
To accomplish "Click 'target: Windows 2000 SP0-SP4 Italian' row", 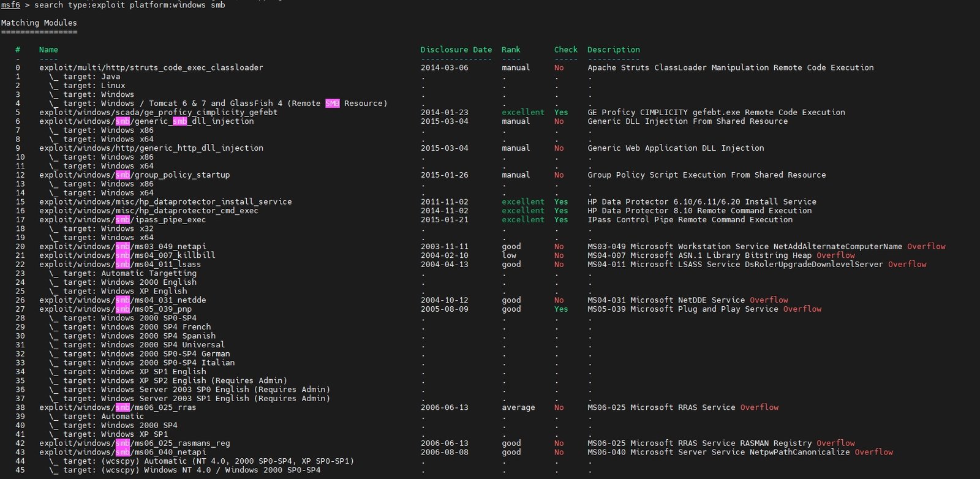I will coord(142,363).
